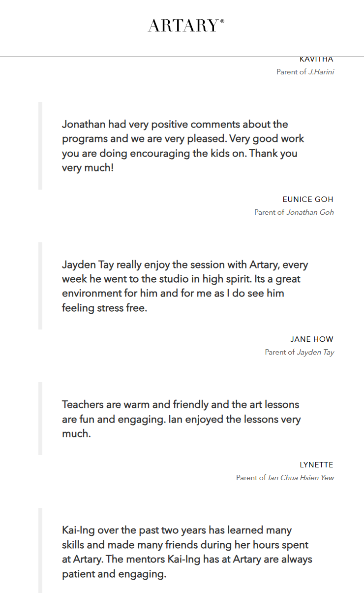364x593 pixels.
Task: Click the quote bar beside the Kai-Ing testimonial
Action: click(40, 551)
